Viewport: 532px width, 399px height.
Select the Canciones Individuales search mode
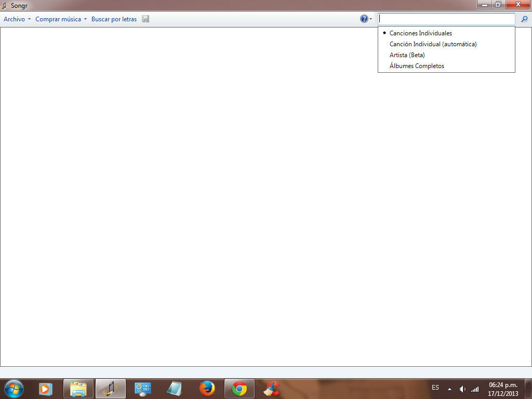point(420,33)
